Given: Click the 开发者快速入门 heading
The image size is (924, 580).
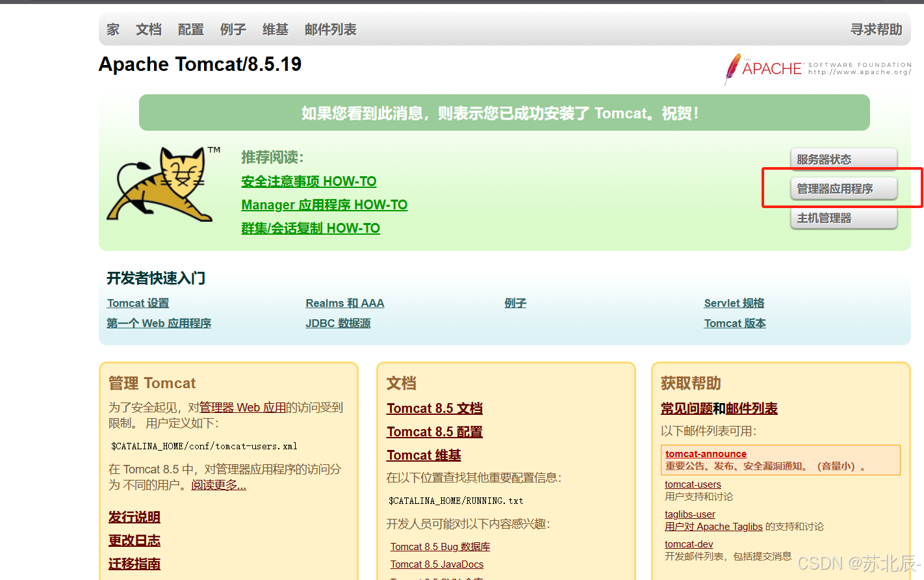Looking at the screenshot, I should [x=156, y=278].
